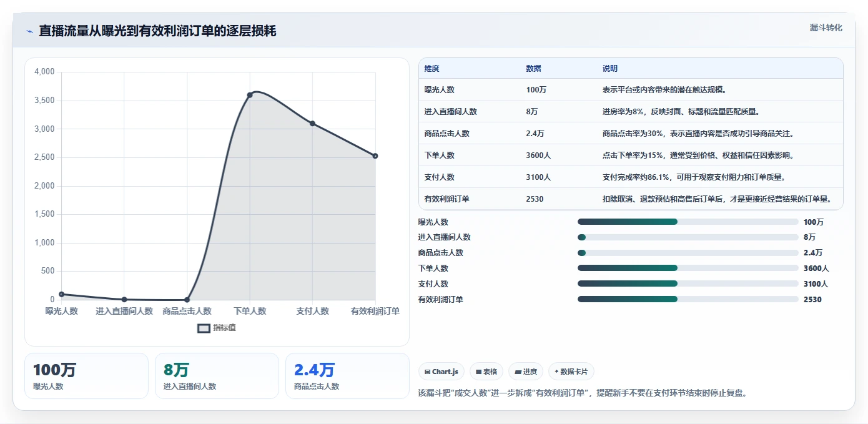The width and height of the screenshot is (868, 424).
Task: Click the 漏斗转化 tag in the header
Action: (x=826, y=28)
